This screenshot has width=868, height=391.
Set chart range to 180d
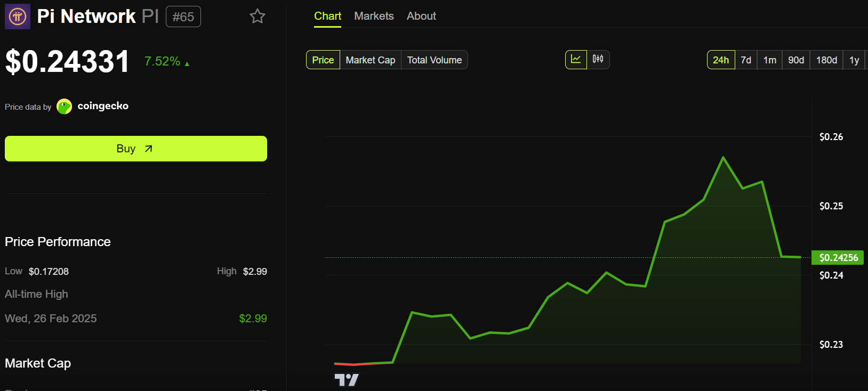[826, 60]
